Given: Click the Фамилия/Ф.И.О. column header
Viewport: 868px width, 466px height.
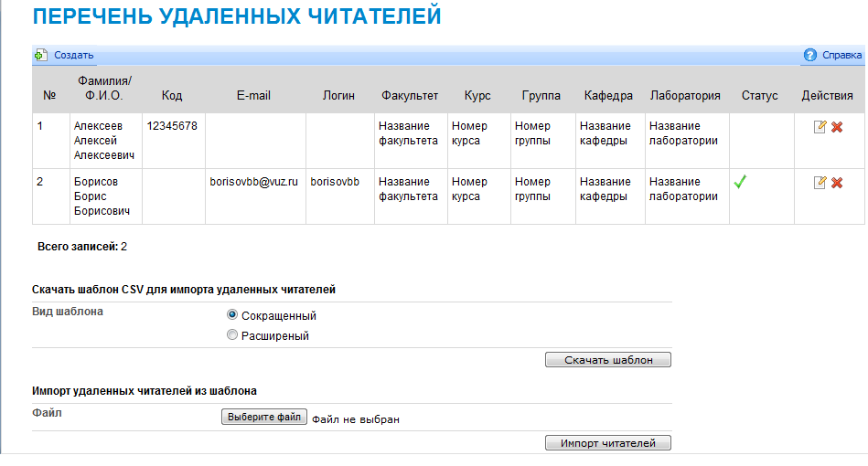Looking at the screenshot, I should [105, 89].
